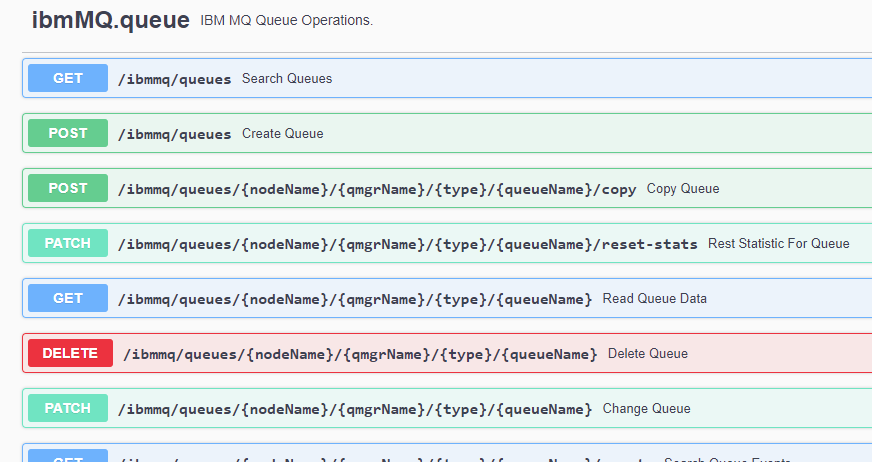This screenshot has height=462, width=872.
Task: Collapse the ibmMQ.queue section heading
Action: [x=110, y=20]
